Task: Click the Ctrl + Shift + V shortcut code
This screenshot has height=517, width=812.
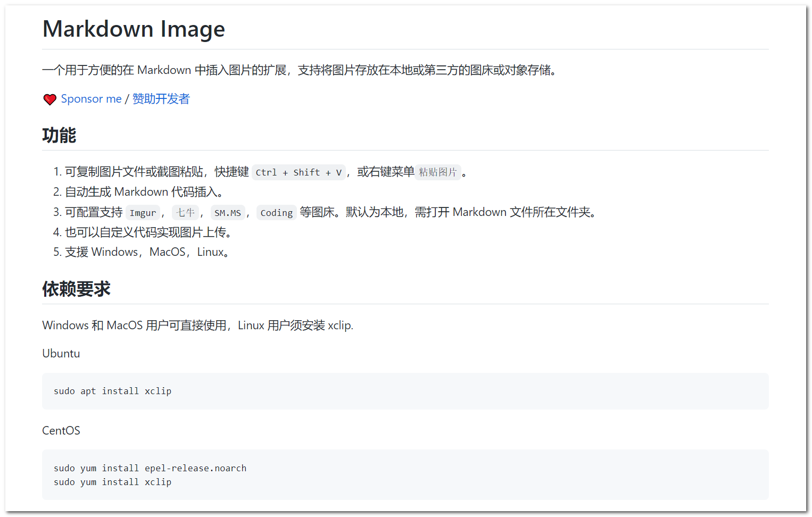Action: click(299, 172)
